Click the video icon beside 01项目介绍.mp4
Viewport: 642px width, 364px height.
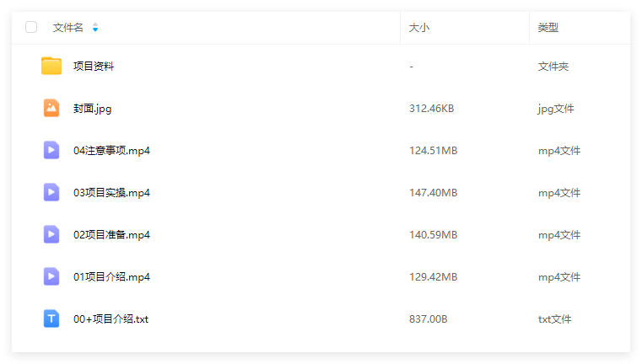51,276
